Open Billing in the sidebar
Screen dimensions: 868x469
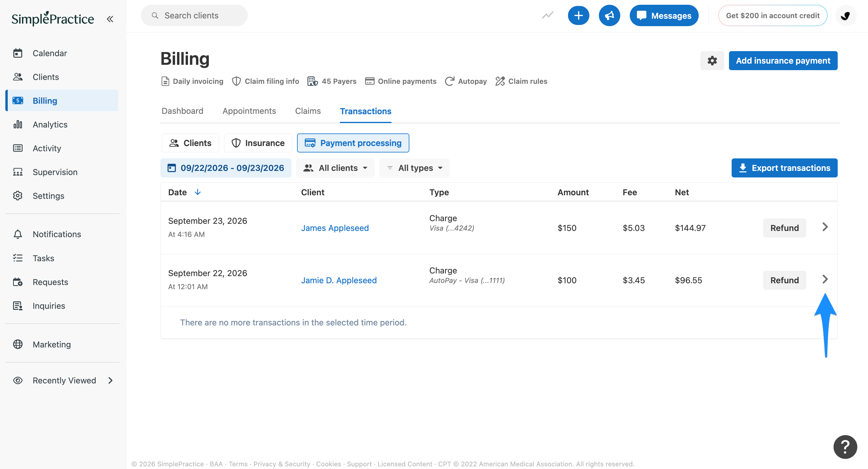pyautogui.click(x=62, y=100)
